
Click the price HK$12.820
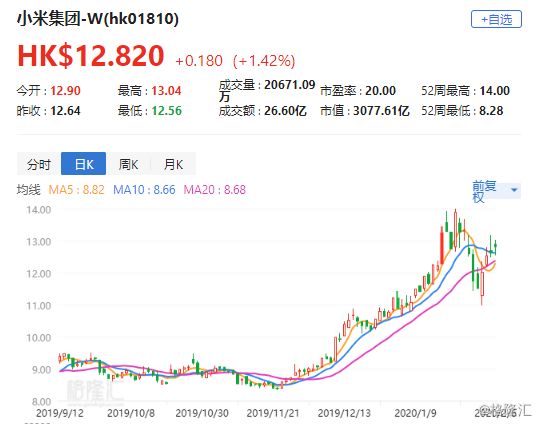coord(91,56)
